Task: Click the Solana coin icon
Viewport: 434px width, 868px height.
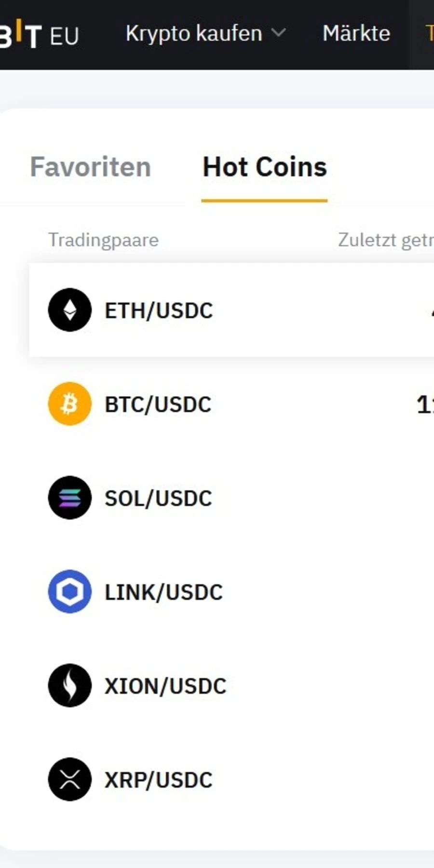Action: pyautogui.click(x=69, y=498)
